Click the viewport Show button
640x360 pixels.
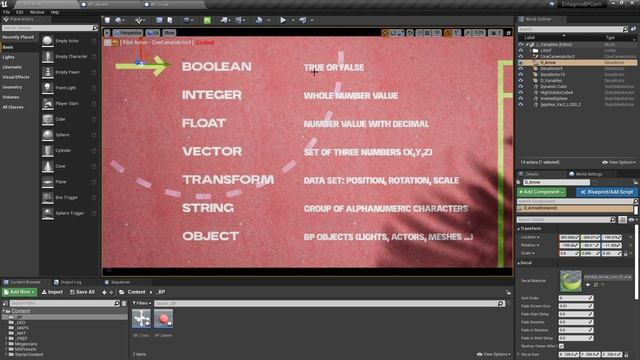pyautogui.click(x=169, y=33)
